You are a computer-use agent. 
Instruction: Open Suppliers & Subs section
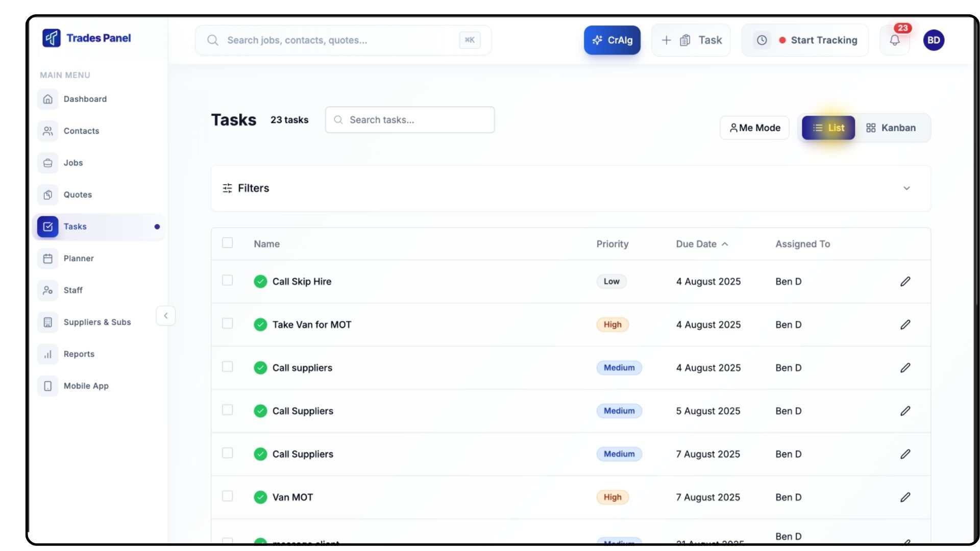tap(97, 322)
